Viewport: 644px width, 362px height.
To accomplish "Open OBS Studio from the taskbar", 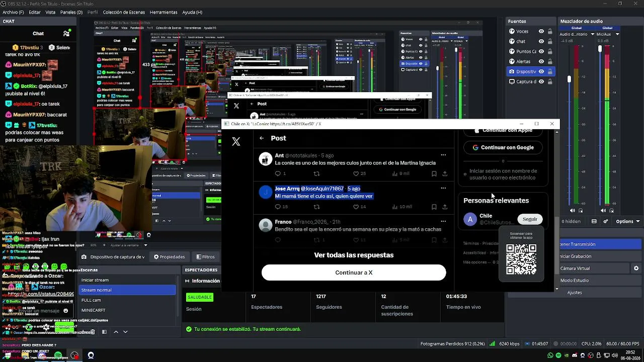I will [74, 355].
